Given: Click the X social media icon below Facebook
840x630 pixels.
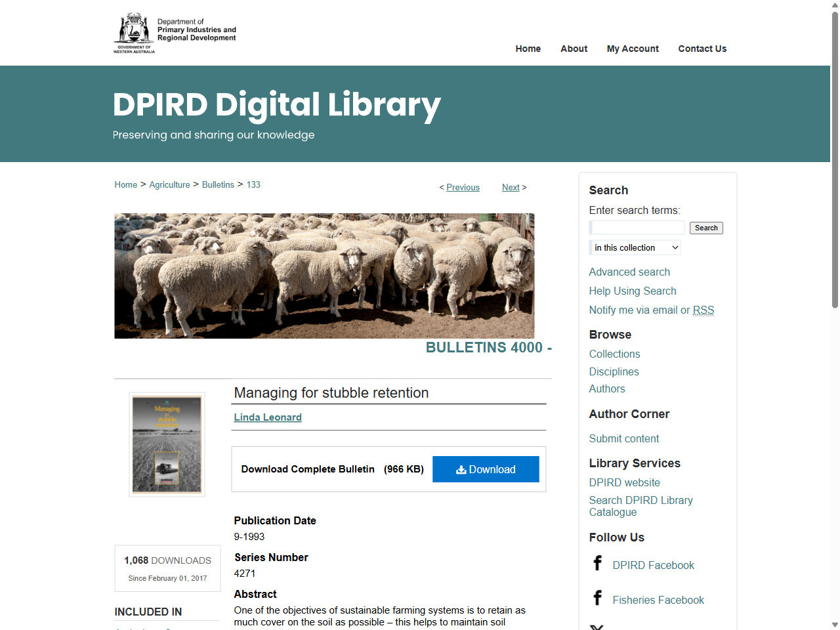Looking at the screenshot, I should point(598,627).
